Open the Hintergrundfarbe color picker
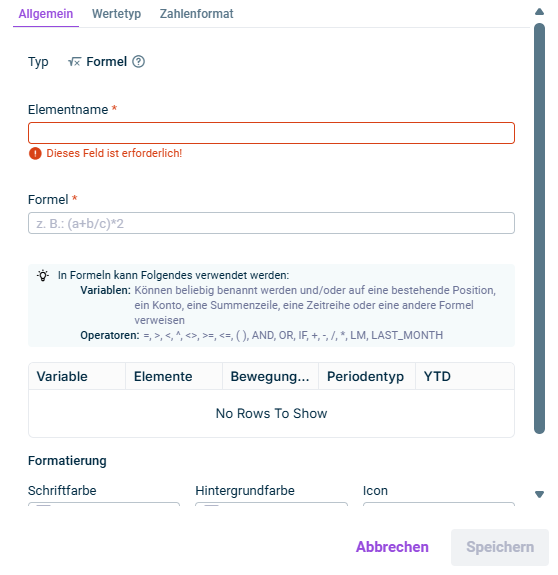This screenshot has height=575, width=558. (x=271, y=504)
